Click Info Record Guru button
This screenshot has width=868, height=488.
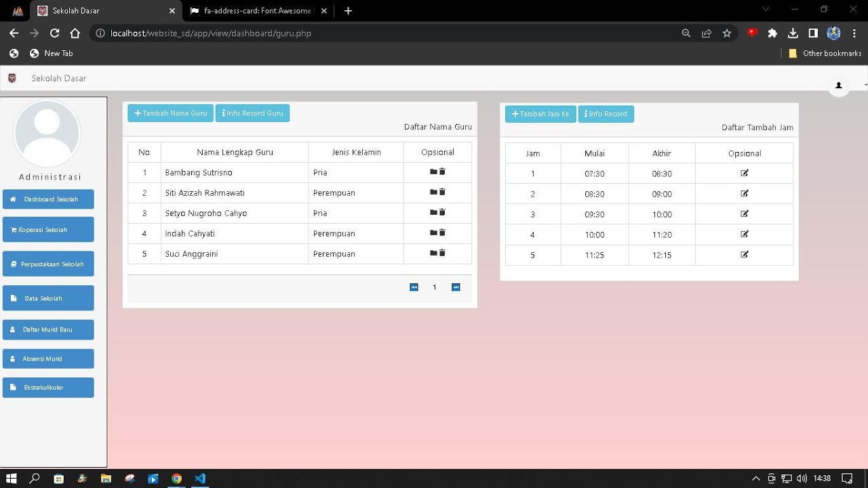[x=252, y=113]
